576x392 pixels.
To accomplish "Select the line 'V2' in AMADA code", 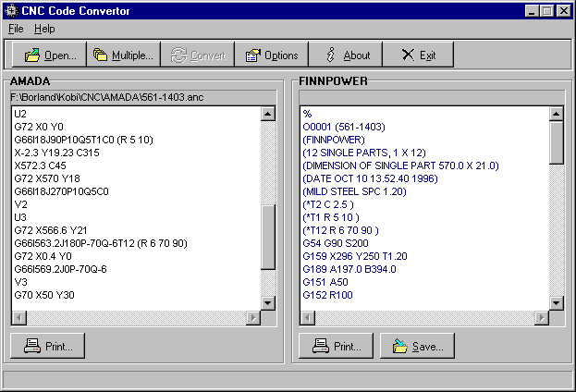I will [x=20, y=204].
